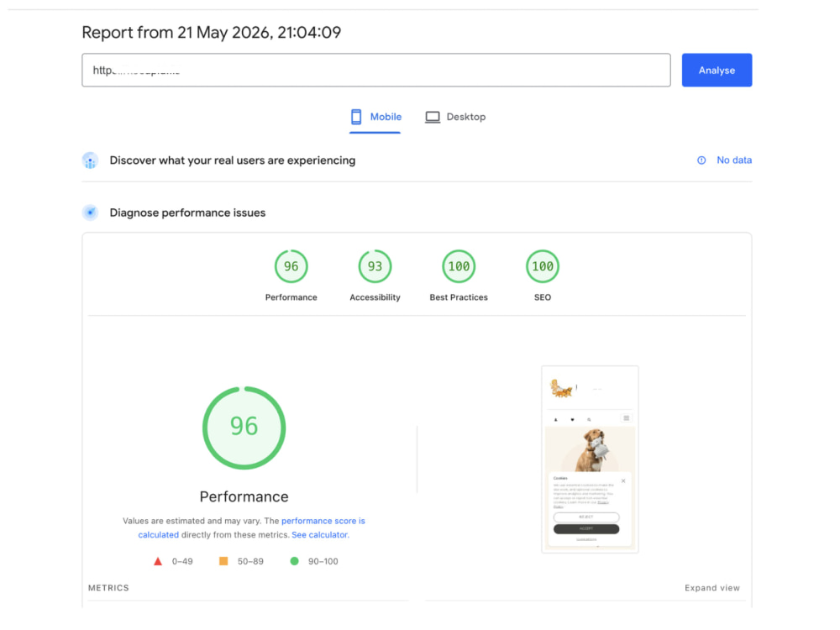This screenshot has height=630, width=840.
Task: Switch to the Mobile tab
Action: point(375,117)
